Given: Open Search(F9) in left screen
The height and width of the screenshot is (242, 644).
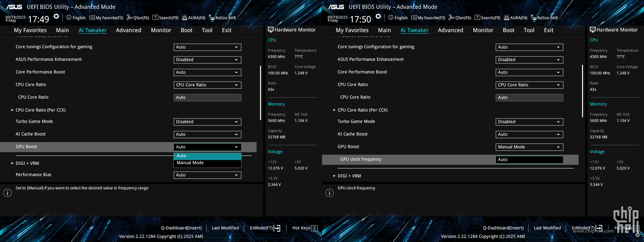Looking at the screenshot, I should pos(165,18).
